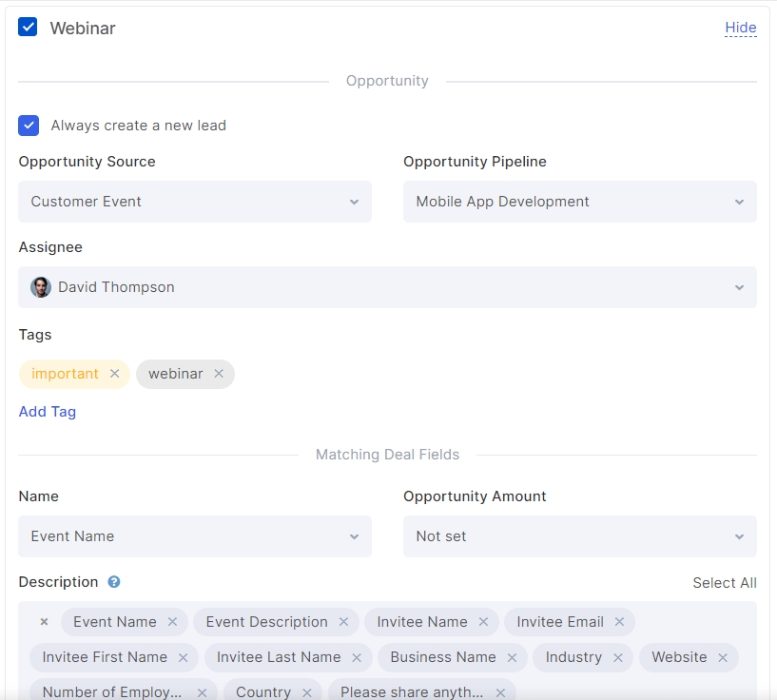Remove Industry chip

(618, 657)
